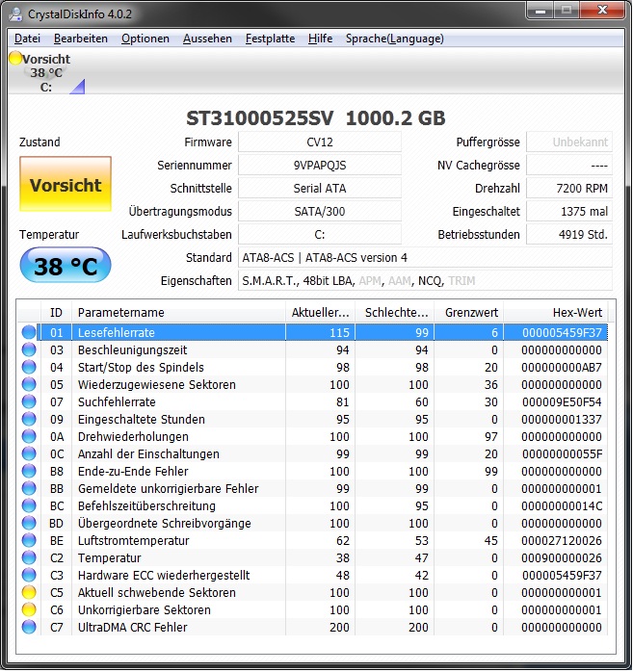Sort by the Parametername column header
The width and height of the screenshot is (633, 672).
[178, 313]
